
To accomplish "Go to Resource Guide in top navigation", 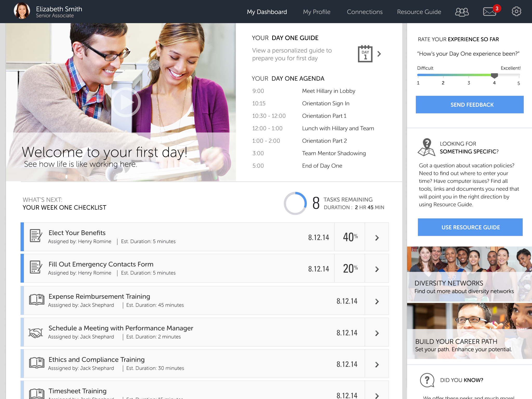I will pyautogui.click(x=419, y=12).
